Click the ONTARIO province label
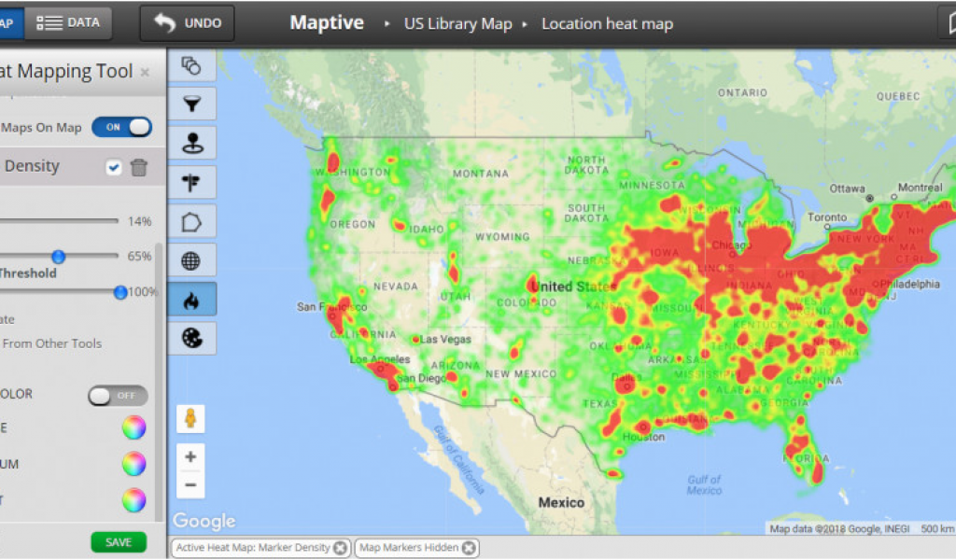The image size is (956, 560). coord(742,92)
